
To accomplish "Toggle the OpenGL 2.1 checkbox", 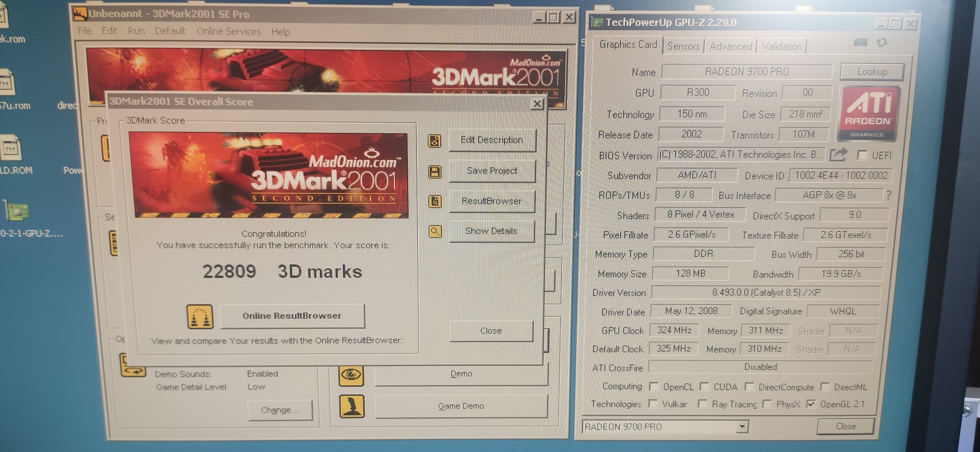I will point(811,404).
